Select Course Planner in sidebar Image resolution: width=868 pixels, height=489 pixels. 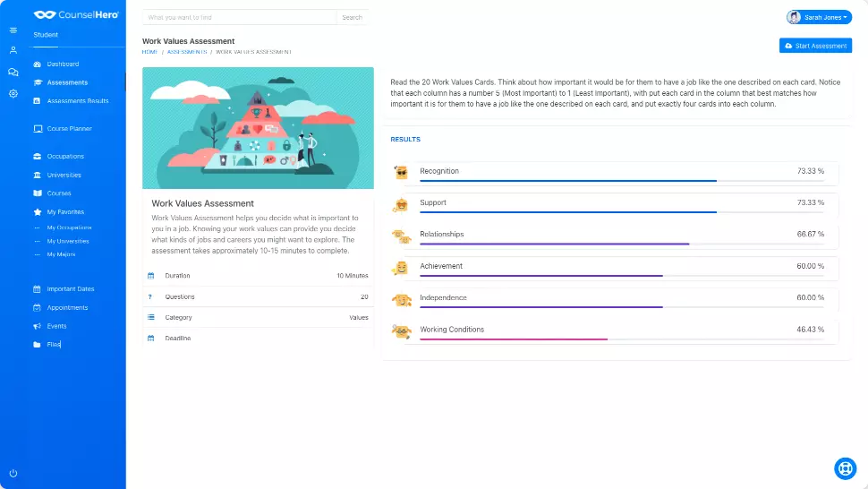69,129
